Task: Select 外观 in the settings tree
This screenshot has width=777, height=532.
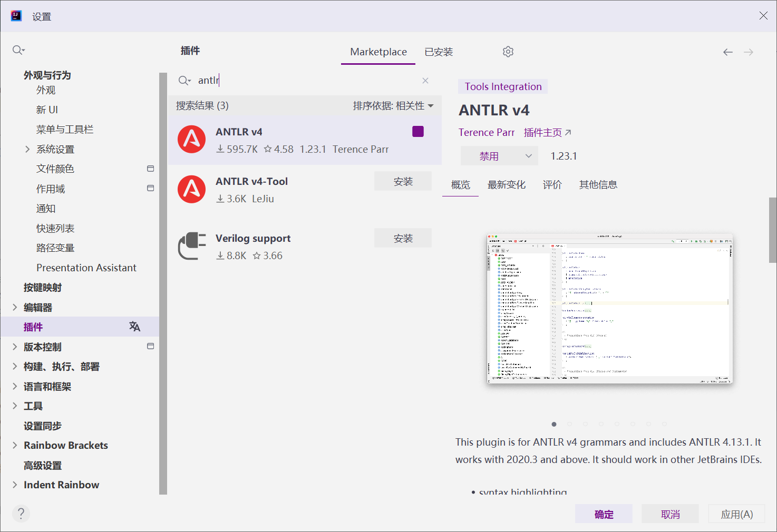Action: point(46,90)
